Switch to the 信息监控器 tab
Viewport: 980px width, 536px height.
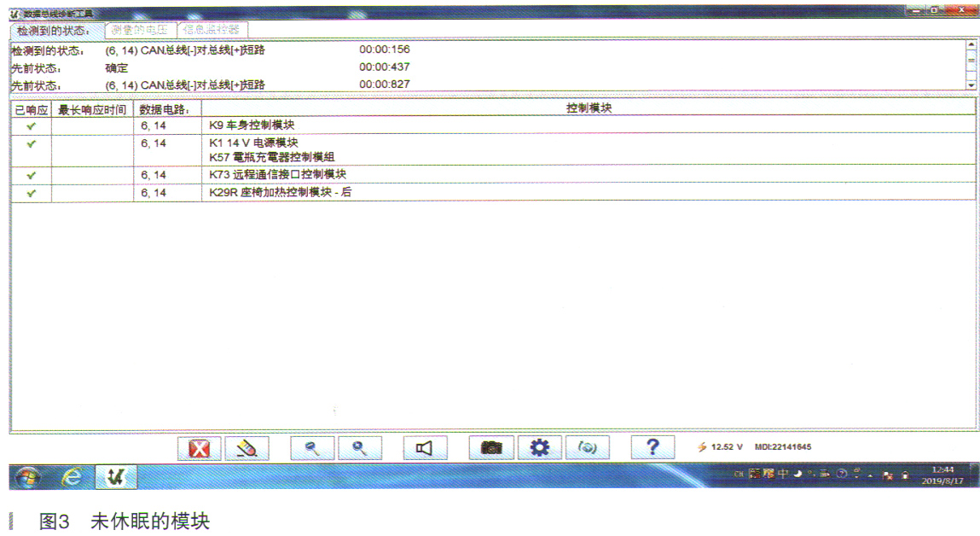tap(212, 30)
